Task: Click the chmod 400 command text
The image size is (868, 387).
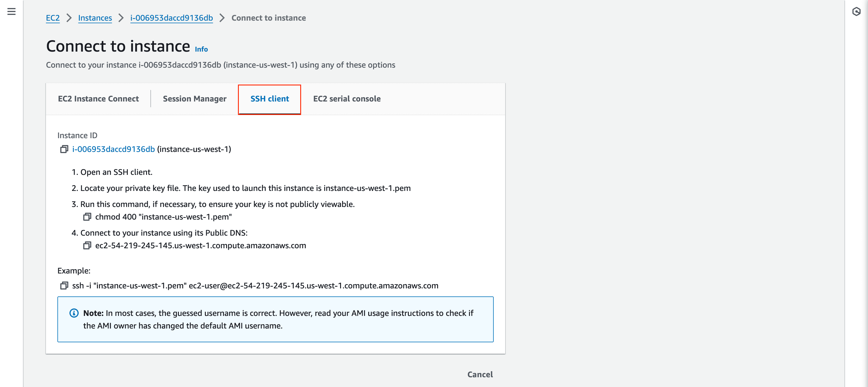Action: (x=163, y=217)
